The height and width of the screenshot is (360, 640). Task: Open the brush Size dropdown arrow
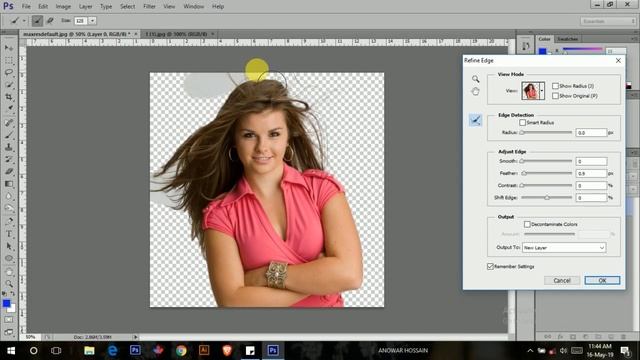93,20
